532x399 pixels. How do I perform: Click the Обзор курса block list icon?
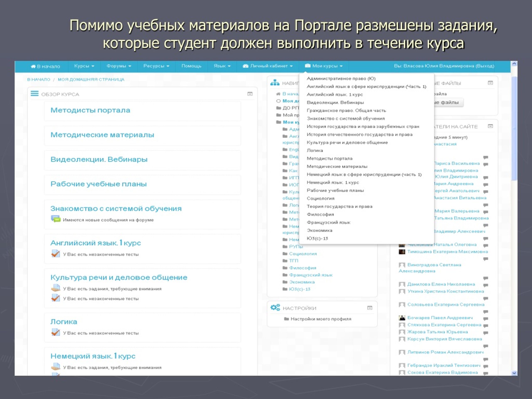(35, 94)
